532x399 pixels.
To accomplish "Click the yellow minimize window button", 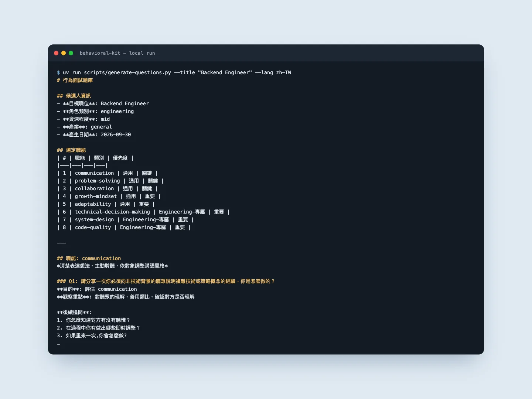I will pos(64,53).
